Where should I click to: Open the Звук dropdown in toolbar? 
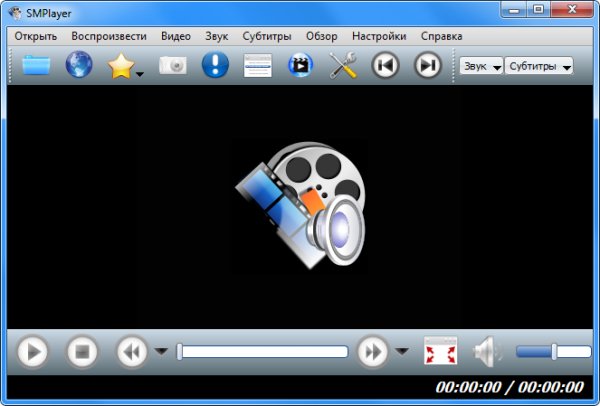481,66
